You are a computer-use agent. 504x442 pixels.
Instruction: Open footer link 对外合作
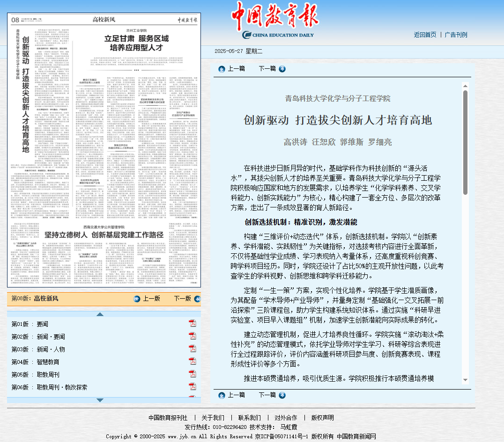(286, 418)
